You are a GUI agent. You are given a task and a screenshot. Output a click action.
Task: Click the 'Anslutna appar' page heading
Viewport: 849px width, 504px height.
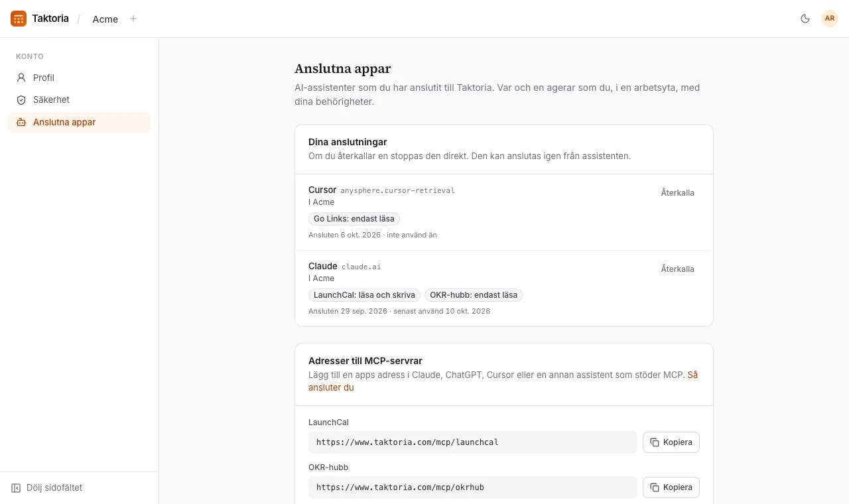343,69
